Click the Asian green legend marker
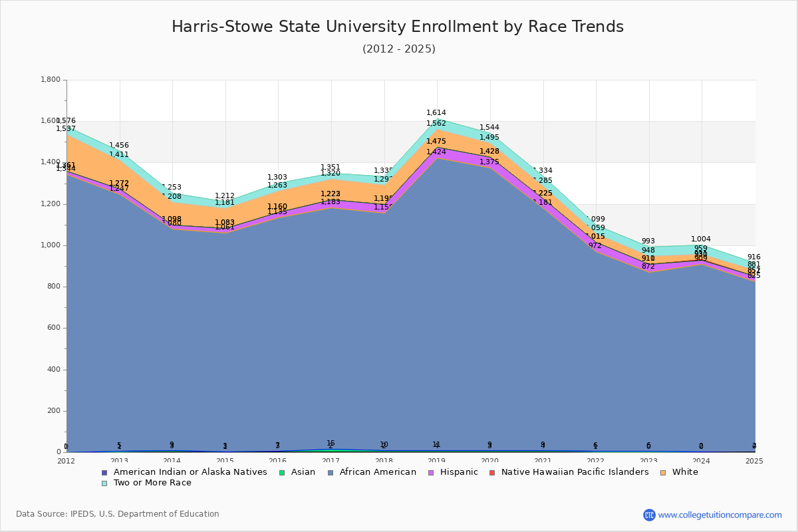The height and width of the screenshot is (532, 798). [x=281, y=472]
